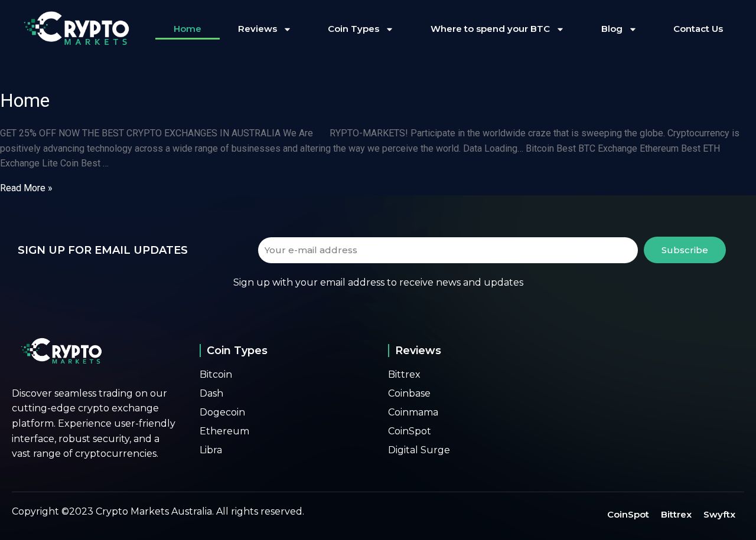The height and width of the screenshot is (540, 756).
Task: Open the Libra coin type link
Action: pyautogui.click(x=211, y=450)
